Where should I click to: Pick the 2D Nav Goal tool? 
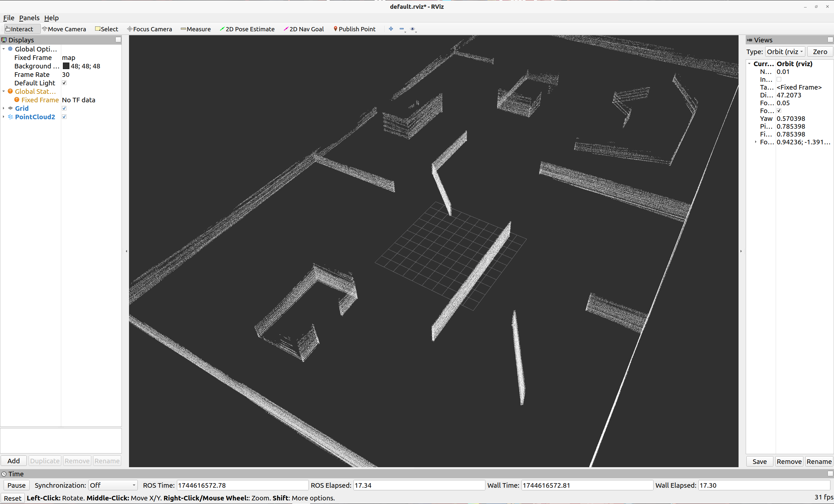point(304,29)
